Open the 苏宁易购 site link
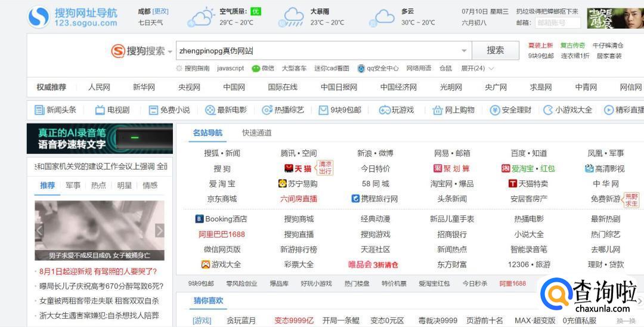The width and height of the screenshot is (644, 327). (298, 184)
